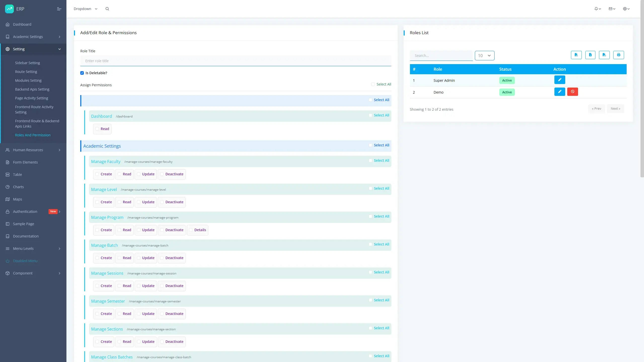This screenshot has width=644, height=362.
Task: Expand Authentication chevron
Action: pyautogui.click(x=60, y=212)
